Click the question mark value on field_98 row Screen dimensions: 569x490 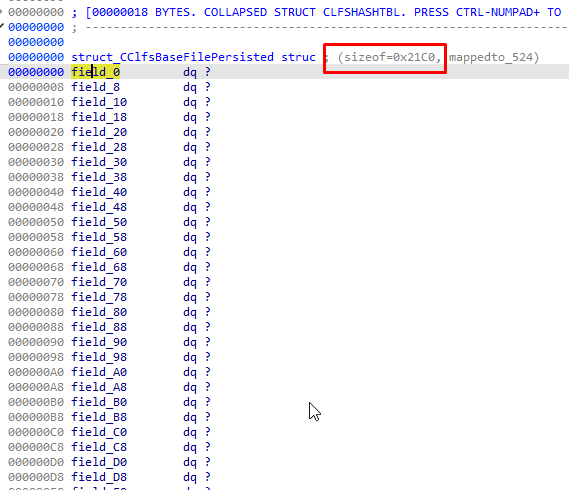208,357
